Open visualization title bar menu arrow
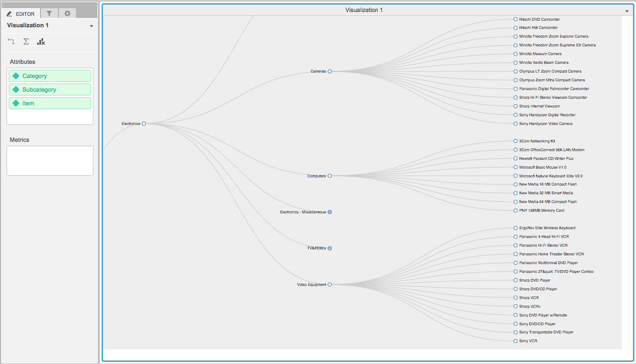The image size is (636, 364). point(627,11)
